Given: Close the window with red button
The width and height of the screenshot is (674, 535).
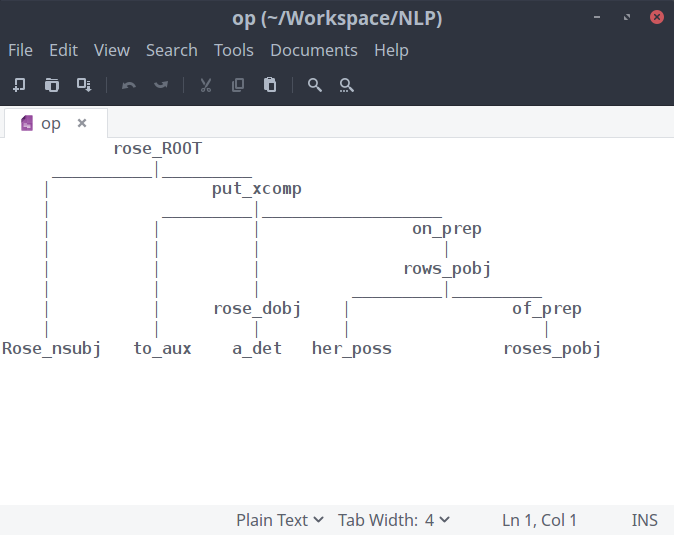Looking at the screenshot, I should click(x=656, y=17).
